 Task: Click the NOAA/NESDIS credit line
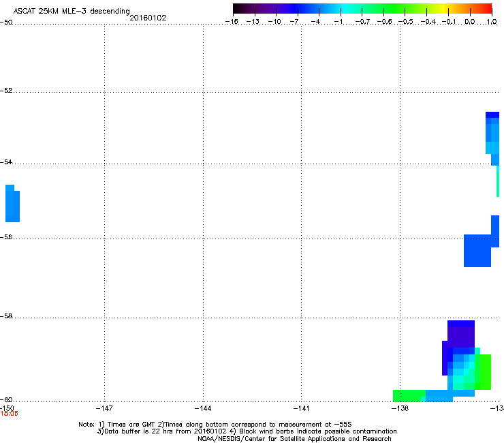[294, 439]
